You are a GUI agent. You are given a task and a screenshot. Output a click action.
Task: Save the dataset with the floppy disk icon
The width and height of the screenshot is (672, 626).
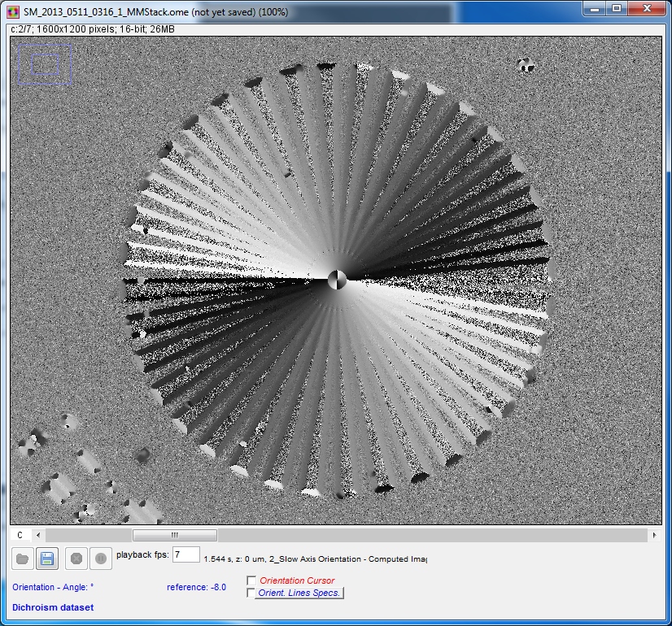click(x=47, y=559)
